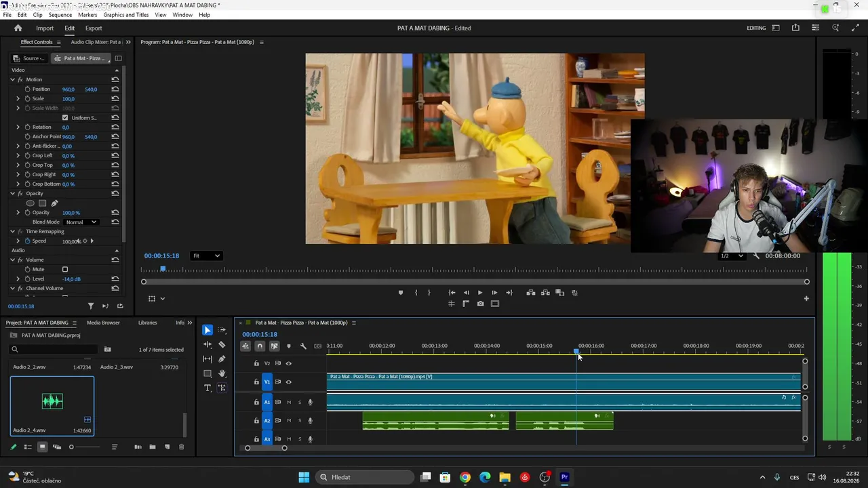Click the Lift button in Program monitor
The height and width of the screenshot is (488, 868).
pyautogui.click(x=531, y=293)
